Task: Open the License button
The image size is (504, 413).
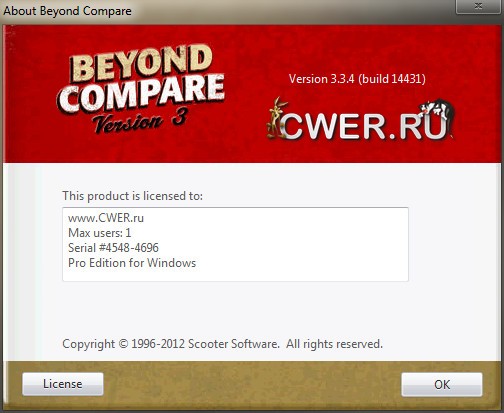Action: tap(63, 384)
